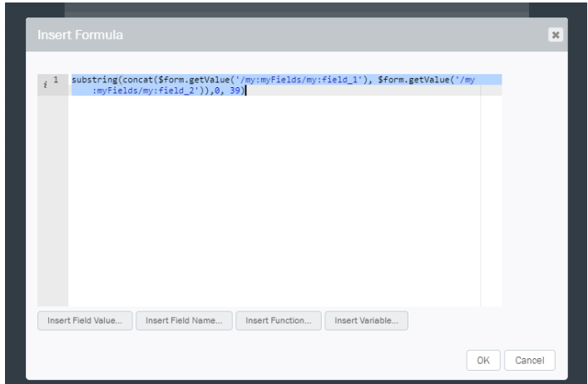Open the Insert Field Value picker
The height and width of the screenshot is (384, 588).
click(x=85, y=321)
